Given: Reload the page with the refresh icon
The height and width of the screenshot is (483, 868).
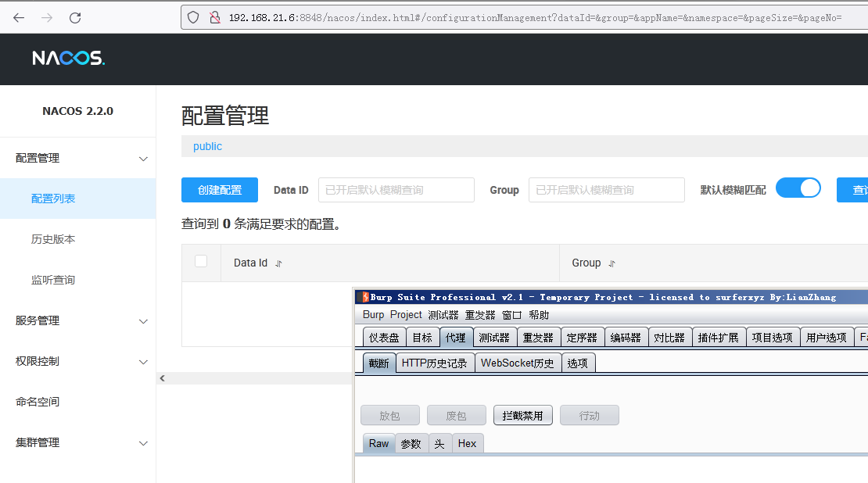Looking at the screenshot, I should [75, 18].
